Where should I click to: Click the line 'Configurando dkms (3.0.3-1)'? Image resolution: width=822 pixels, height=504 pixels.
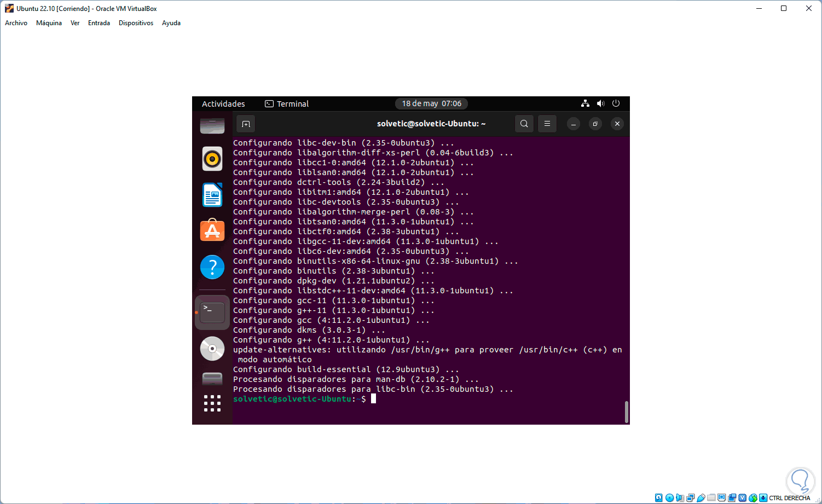[x=309, y=330]
